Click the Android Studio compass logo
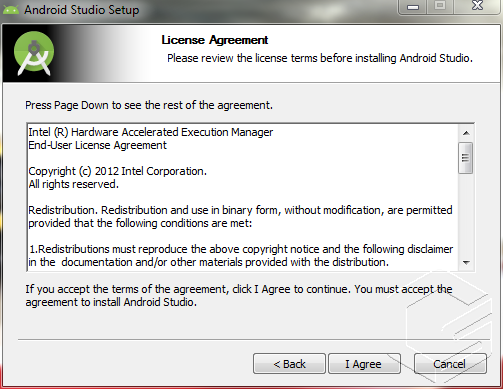Viewport: 503px width, 389px height. pos(34,53)
